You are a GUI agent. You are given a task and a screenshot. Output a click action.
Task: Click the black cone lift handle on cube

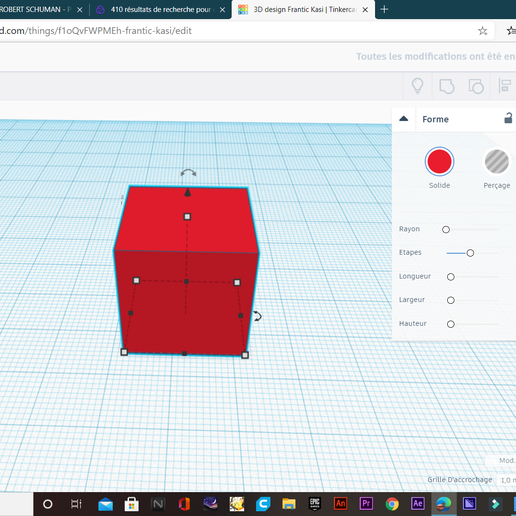tap(187, 192)
